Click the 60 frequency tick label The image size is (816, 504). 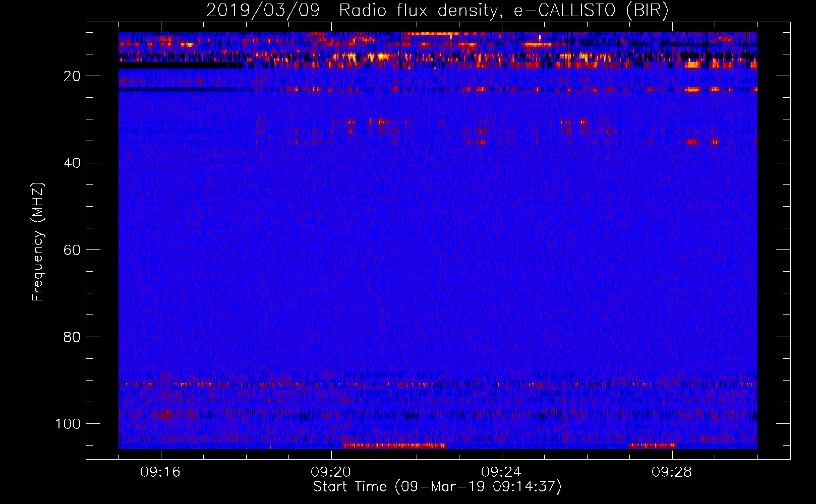(72, 250)
